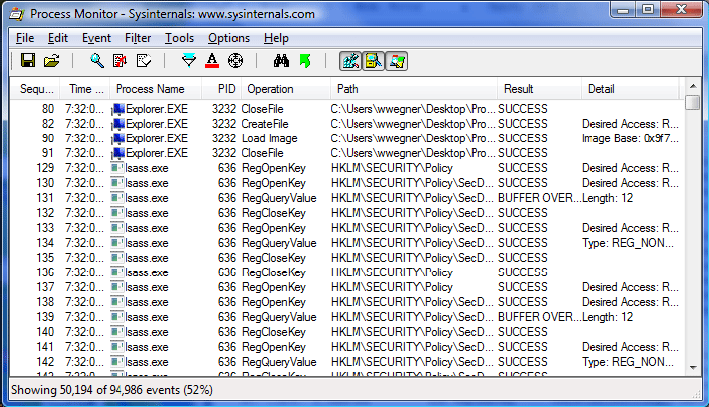This screenshot has height=407, width=709.
Task: Click the Path column header
Action: pos(414,89)
